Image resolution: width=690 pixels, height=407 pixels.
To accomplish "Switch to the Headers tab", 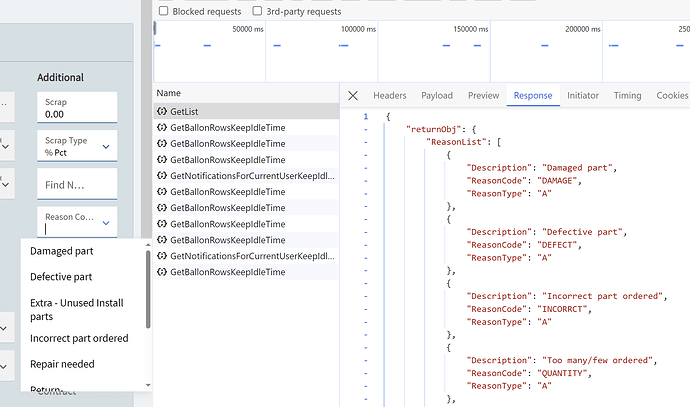I will pyautogui.click(x=389, y=96).
